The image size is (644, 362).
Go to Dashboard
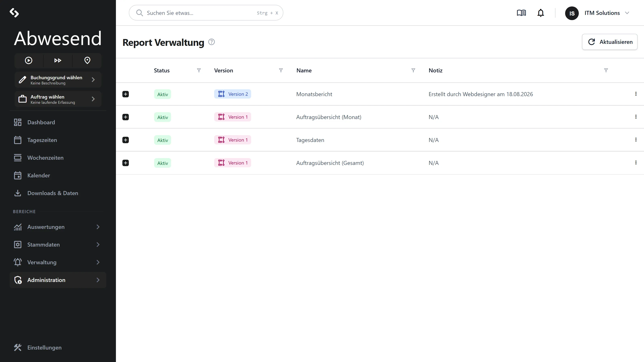tap(58, 122)
